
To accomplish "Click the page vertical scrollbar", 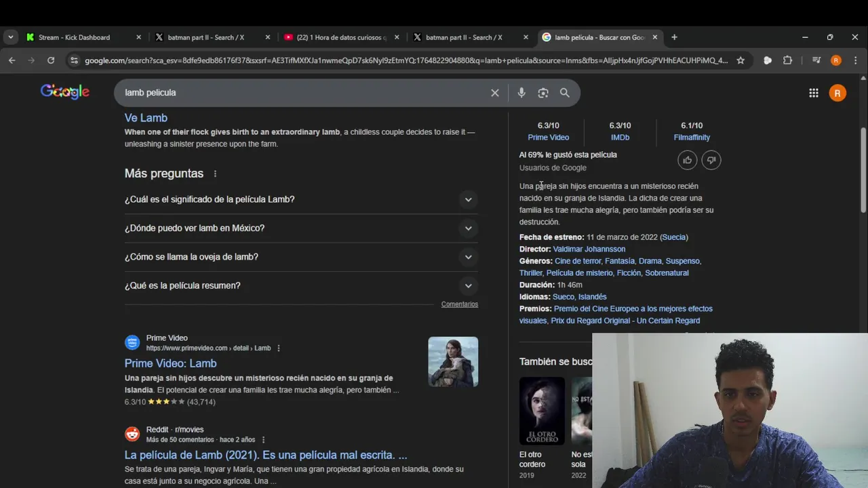I will click(863, 171).
